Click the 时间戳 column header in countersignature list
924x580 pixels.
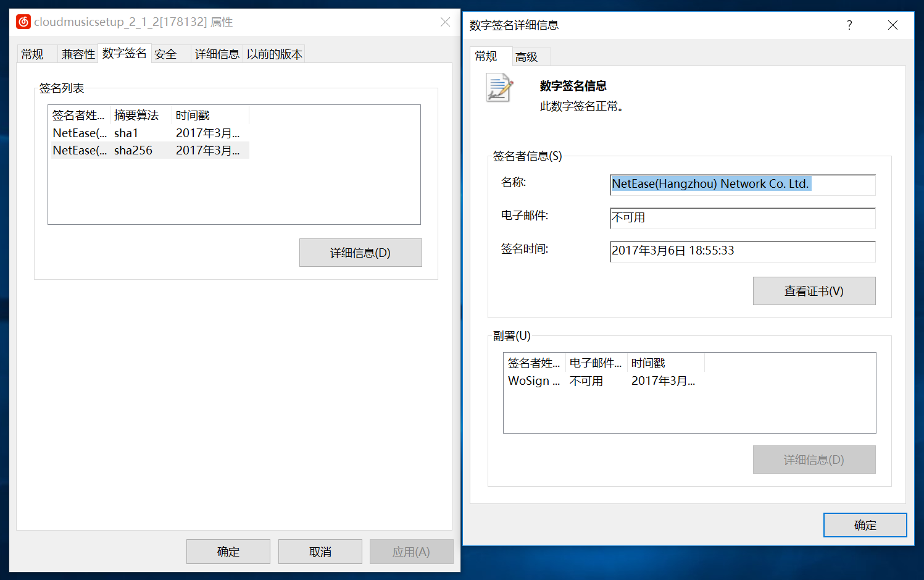pyautogui.click(x=666, y=363)
